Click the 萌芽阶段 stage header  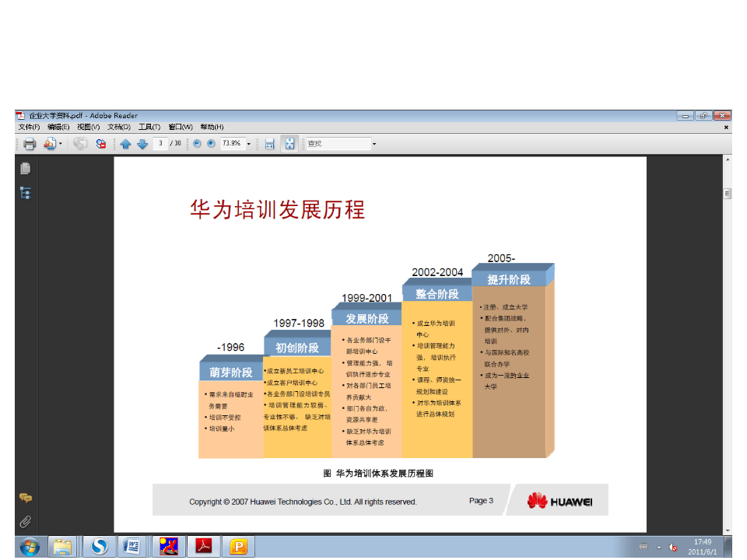tap(231, 372)
